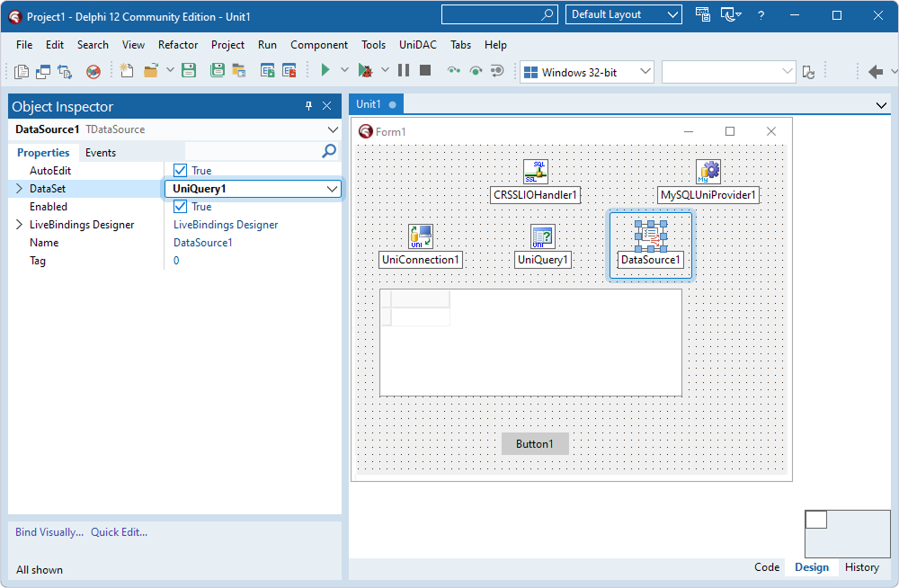Click the back arrow navigation icon
The height and width of the screenshot is (588, 899).
[x=876, y=72]
